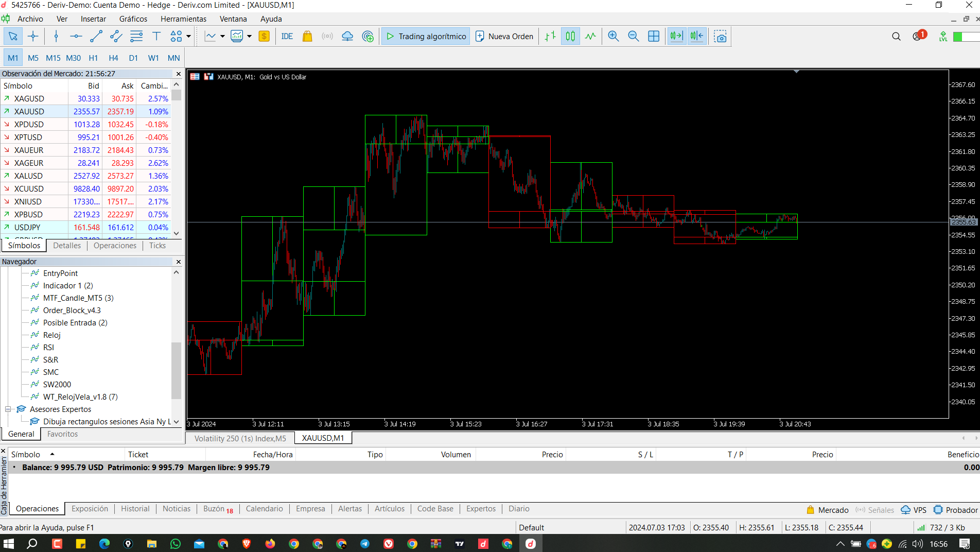Switch to Volatility 250 (1s) Index,M5 chart tab
This screenshot has height=552, width=980.
pyautogui.click(x=240, y=438)
